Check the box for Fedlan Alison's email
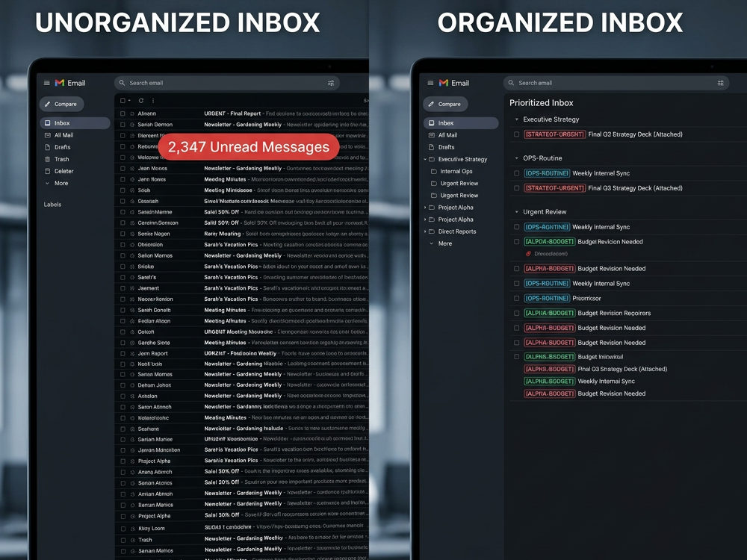The image size is (747, 560). (123, 321)
